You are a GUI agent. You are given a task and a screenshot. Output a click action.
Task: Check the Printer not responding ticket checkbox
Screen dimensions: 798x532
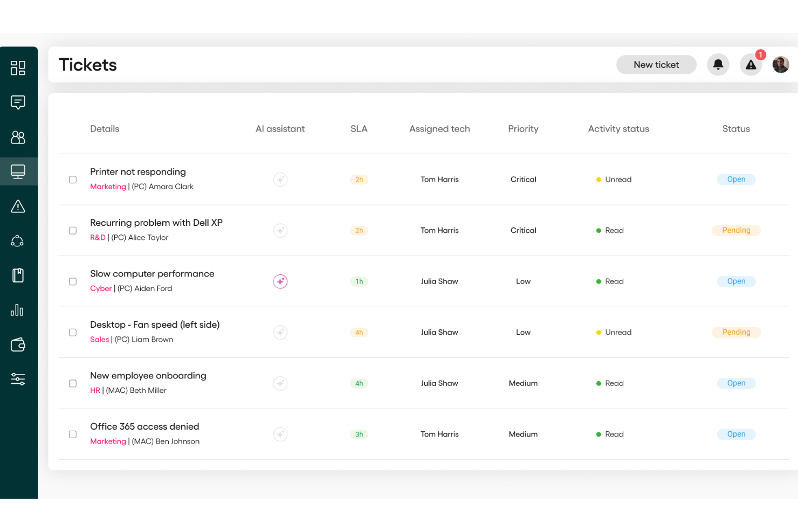[73, 179]
